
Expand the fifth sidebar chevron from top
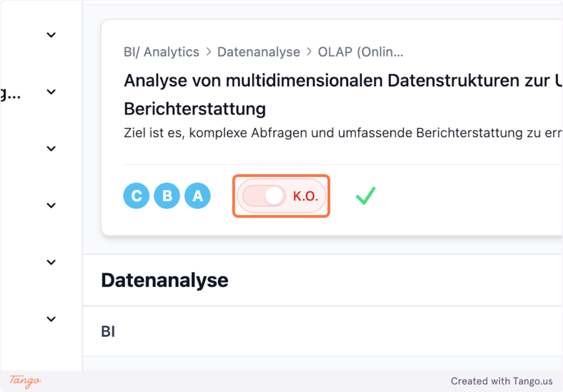click(x=51, y=262)
